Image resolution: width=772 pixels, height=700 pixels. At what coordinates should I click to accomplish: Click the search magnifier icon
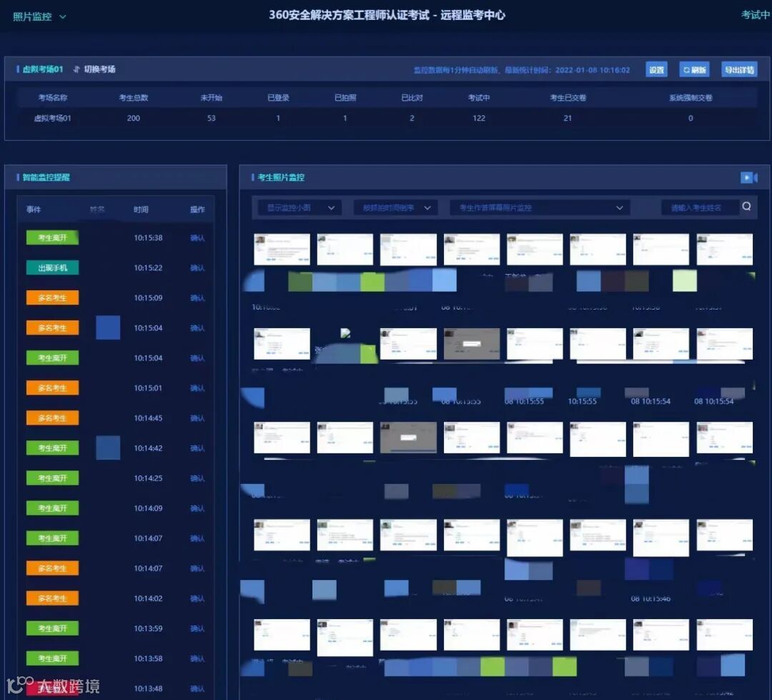tap(746, 207)
